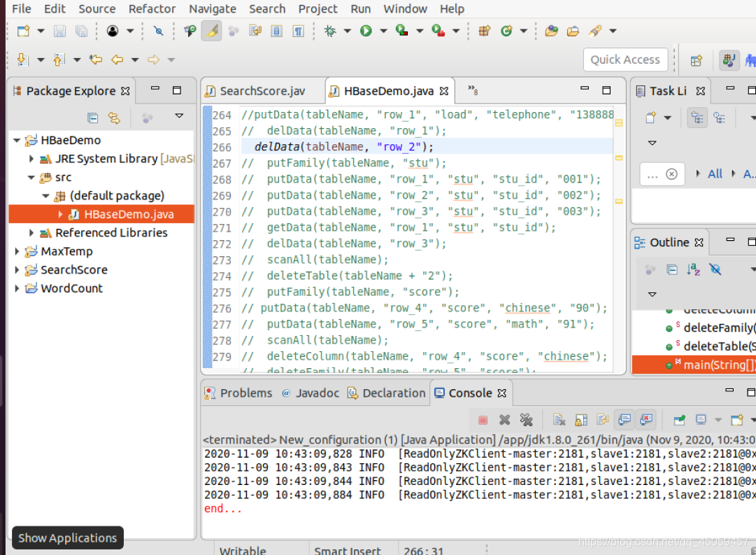Collapse All in Package Explorer
The width and height of the screenshot is (756, 555).
pos(93,118)
